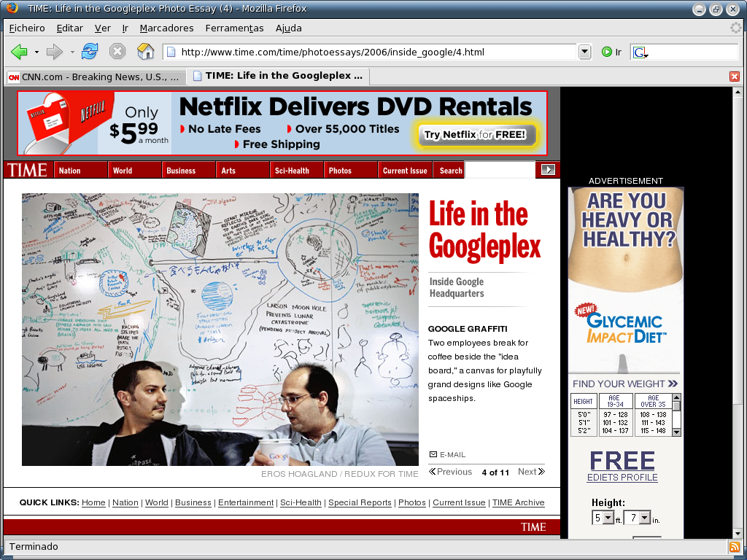Click the Firefox icon in title bar
Viewport: 747px width, 560px height.
click(x=12, y=8)
